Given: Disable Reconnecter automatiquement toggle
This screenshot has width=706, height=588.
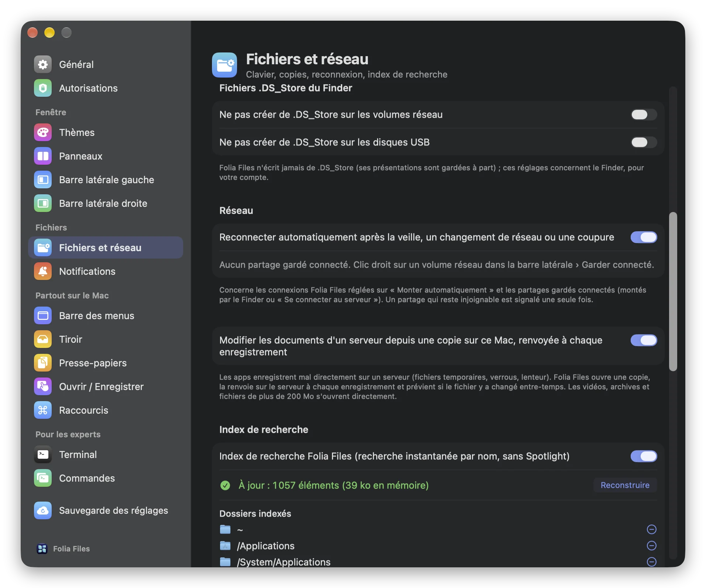Looking at the screenshot, I should coord(644,237).
